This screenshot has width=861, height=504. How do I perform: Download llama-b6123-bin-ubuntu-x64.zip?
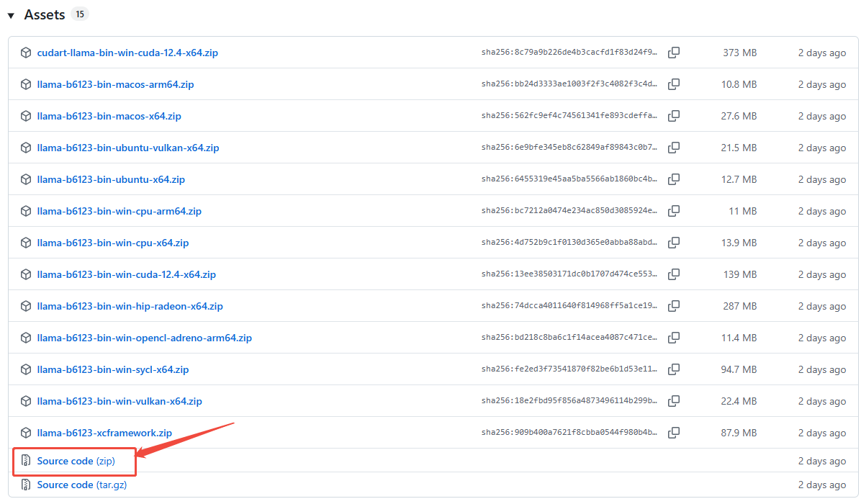[x=111, y=179]
